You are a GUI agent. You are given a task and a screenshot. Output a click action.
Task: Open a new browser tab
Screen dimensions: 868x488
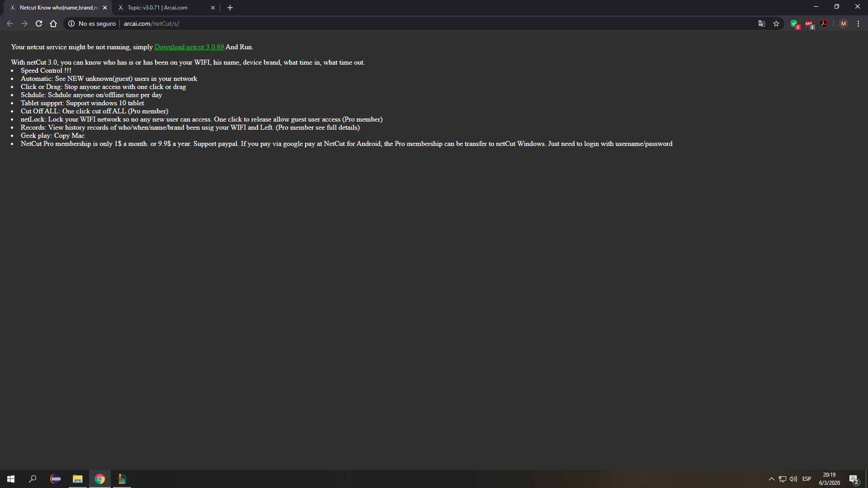[230, 8]
